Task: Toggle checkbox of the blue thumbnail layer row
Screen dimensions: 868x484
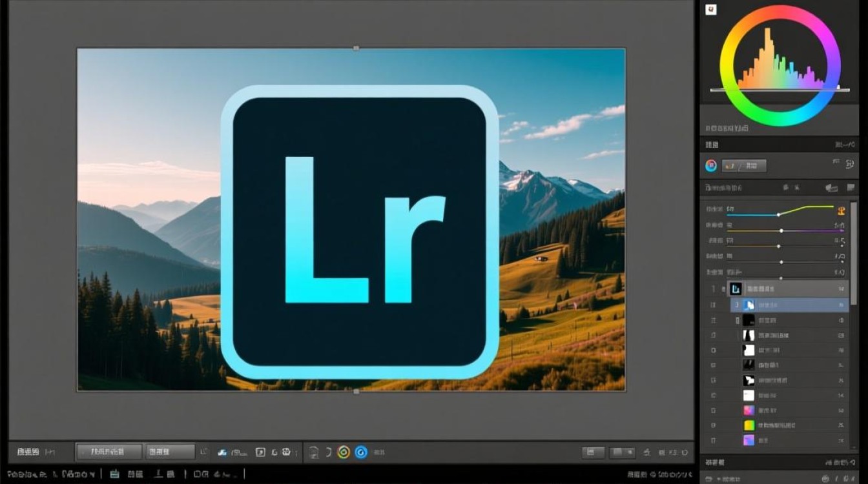Action: pos(713,305)
